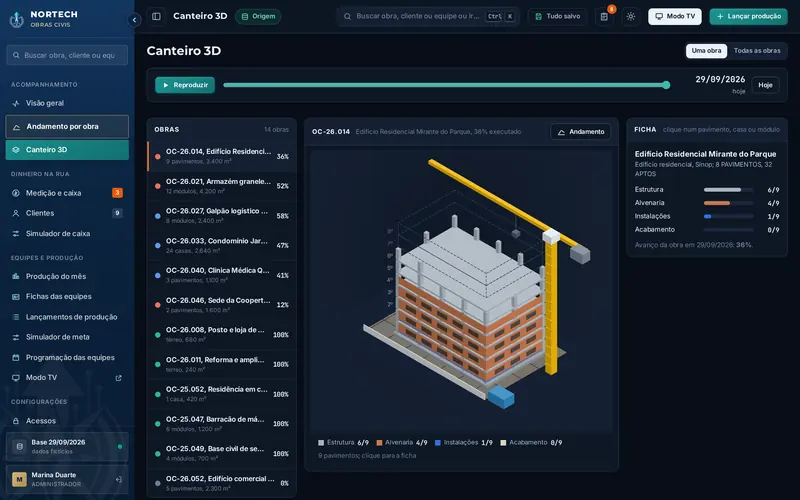Select OC-26.008 Posto e loja row
800x500 pixels.
tap(221, 334)
